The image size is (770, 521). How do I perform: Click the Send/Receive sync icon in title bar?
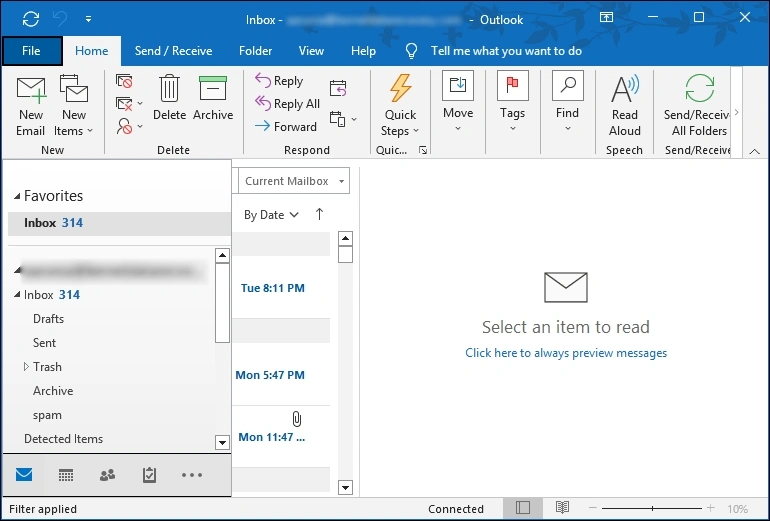30,19
